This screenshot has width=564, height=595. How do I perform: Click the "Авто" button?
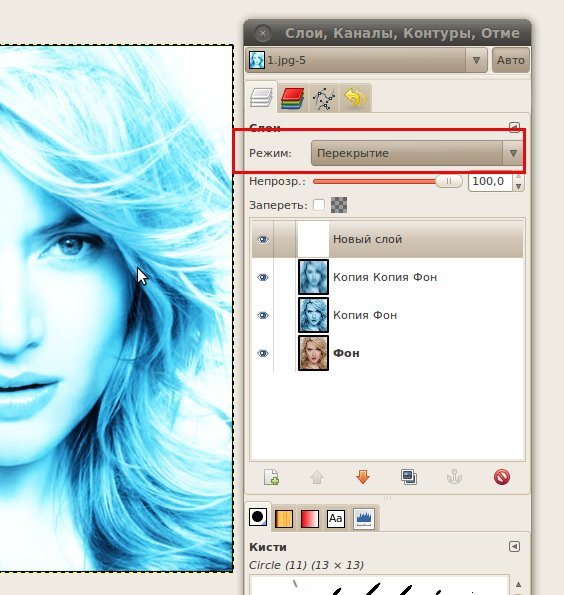(x=511, y=60)
